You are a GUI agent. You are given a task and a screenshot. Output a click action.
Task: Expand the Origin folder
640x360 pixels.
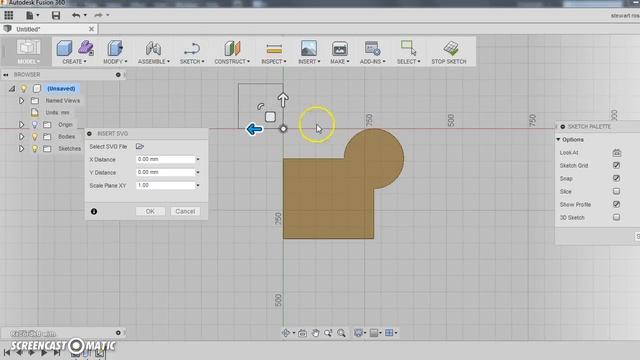21,124
